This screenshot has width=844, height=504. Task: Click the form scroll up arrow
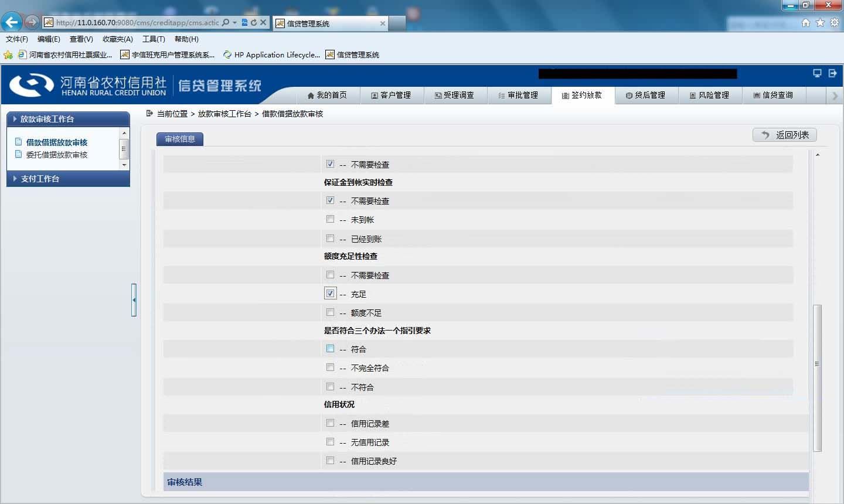817,155
